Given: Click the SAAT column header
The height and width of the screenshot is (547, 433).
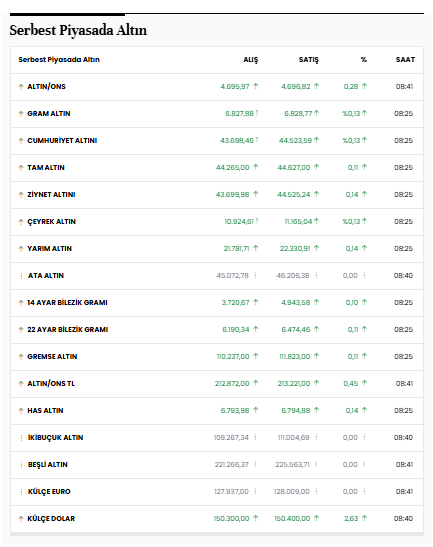Looking at the screenshot, I should click(405, 60).
